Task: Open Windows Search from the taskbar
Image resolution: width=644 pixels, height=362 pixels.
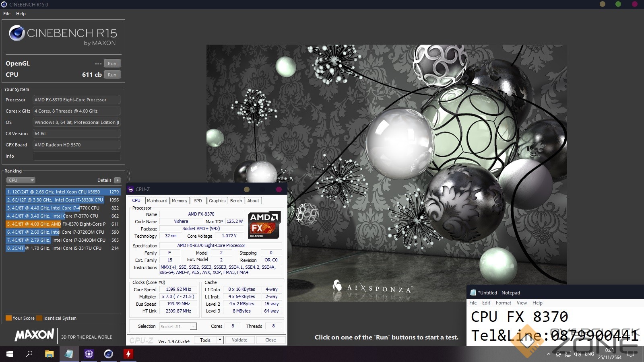Action: (x=29, y=354)
